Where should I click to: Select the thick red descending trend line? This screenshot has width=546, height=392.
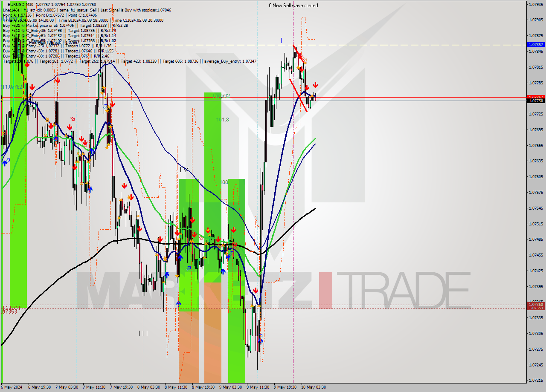pyautogui.click(x=299, y=95)
